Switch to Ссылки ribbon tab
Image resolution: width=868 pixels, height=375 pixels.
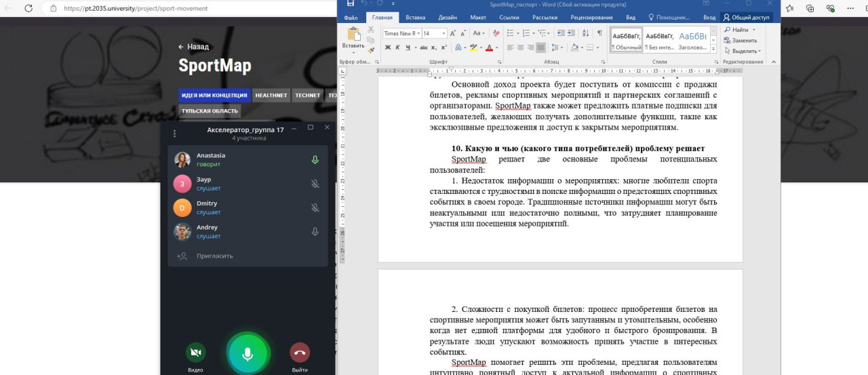tap(509, 18)
